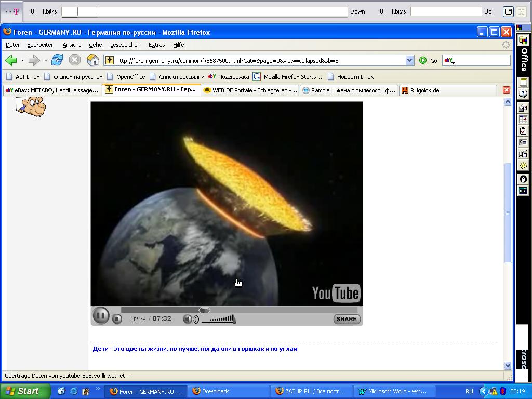This screenshot has height=399, width=532.
Task: Pause the YouTube video
Action: 100,315
